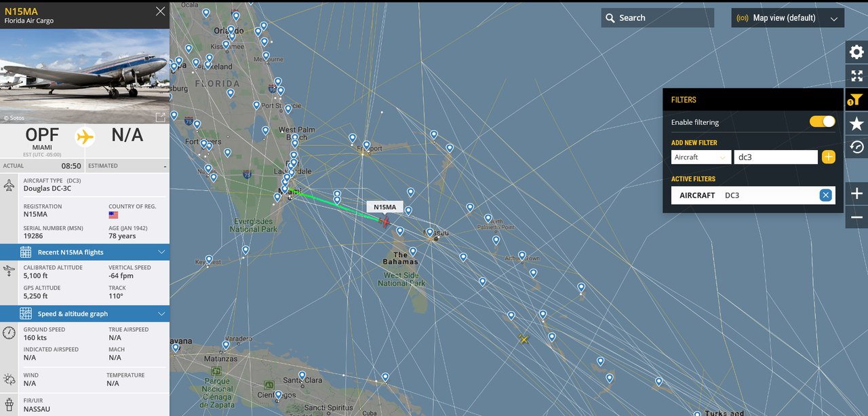The width and height of the screenshot is (868, 416).
Task: Zoom in the map with the plus button
Action: pyautogui.click(x=856, y=193)
